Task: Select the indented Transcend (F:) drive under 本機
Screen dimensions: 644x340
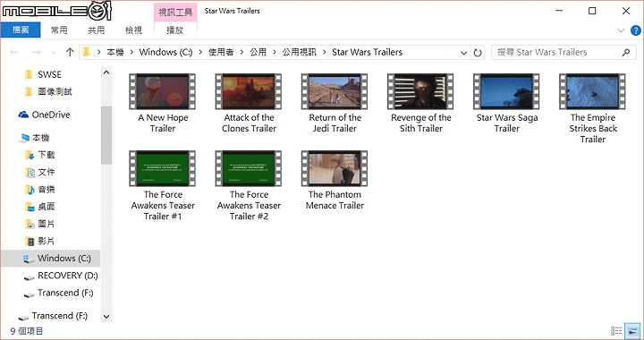Action: pos(59,293)
